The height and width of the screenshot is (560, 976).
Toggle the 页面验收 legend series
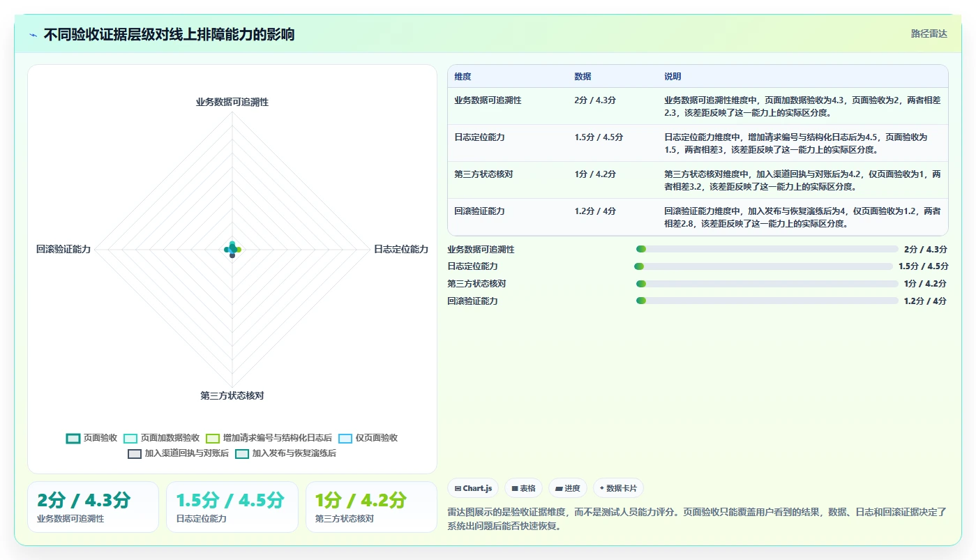click(91, 438)
